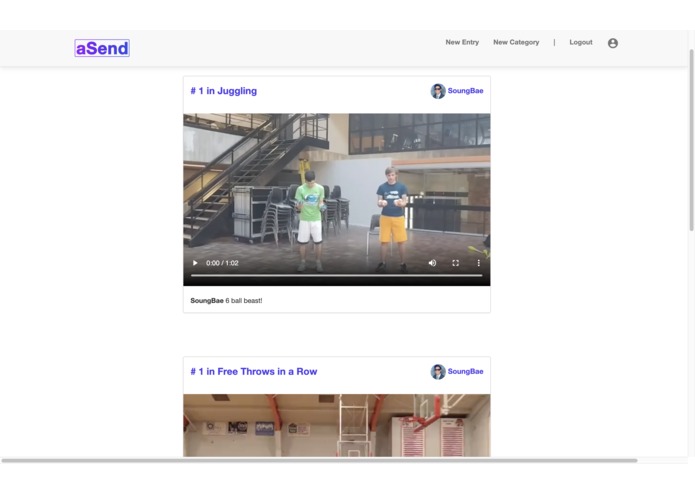Open the '# 1 in Juggling' category title

pyautogui.click(x=223, y=91)
